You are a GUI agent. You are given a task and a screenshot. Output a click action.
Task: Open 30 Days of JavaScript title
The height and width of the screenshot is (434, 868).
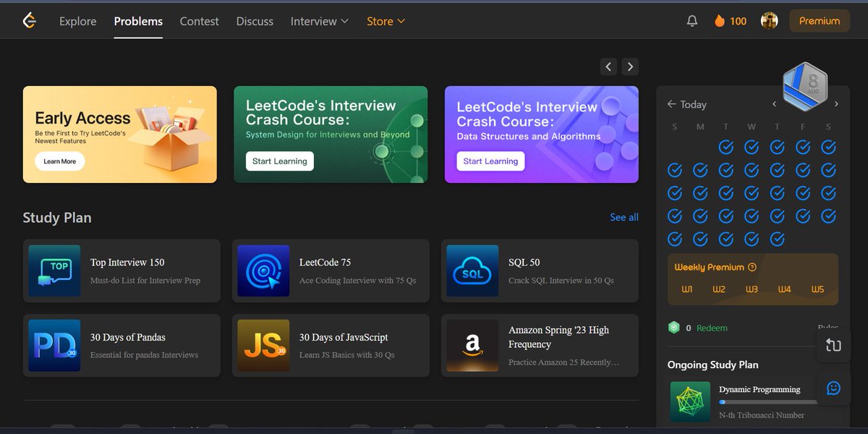coord(344,337)
